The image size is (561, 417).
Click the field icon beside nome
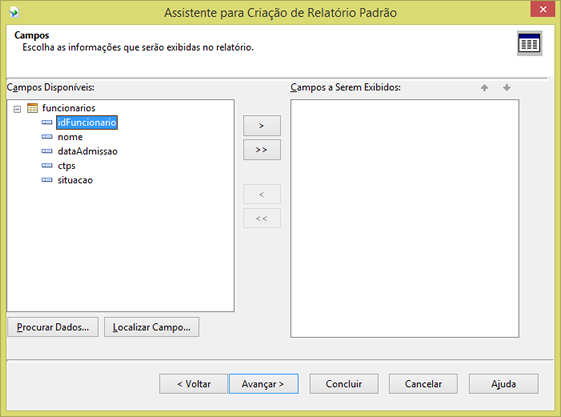coord(47,137)
